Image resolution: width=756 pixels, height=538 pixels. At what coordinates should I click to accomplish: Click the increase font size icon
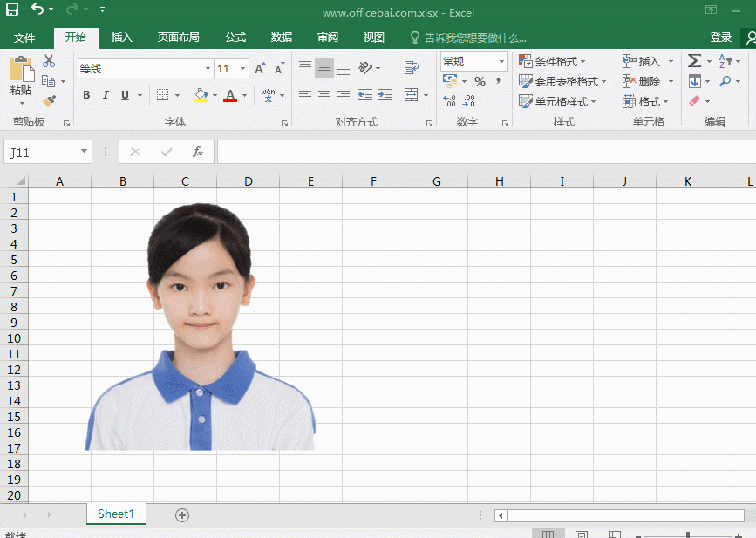(261, 68)
